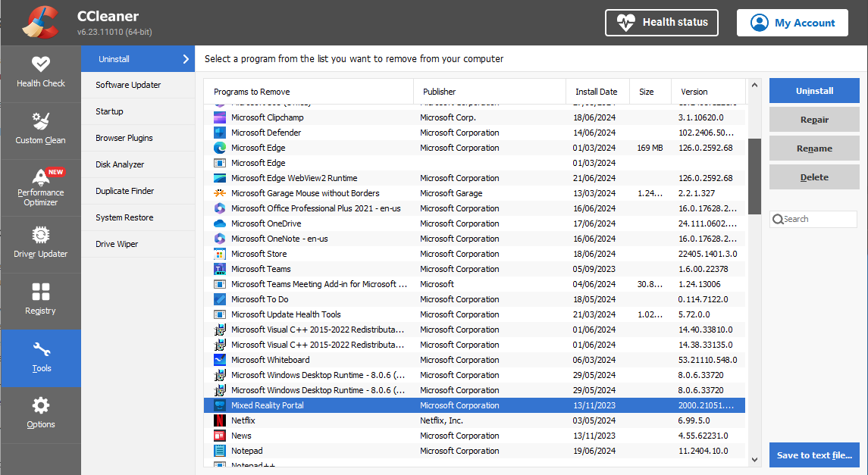Click the CCleaner logo icon
Image resolution: width=868 pixels, height=475 pixels.
click(x=40, y=23)
